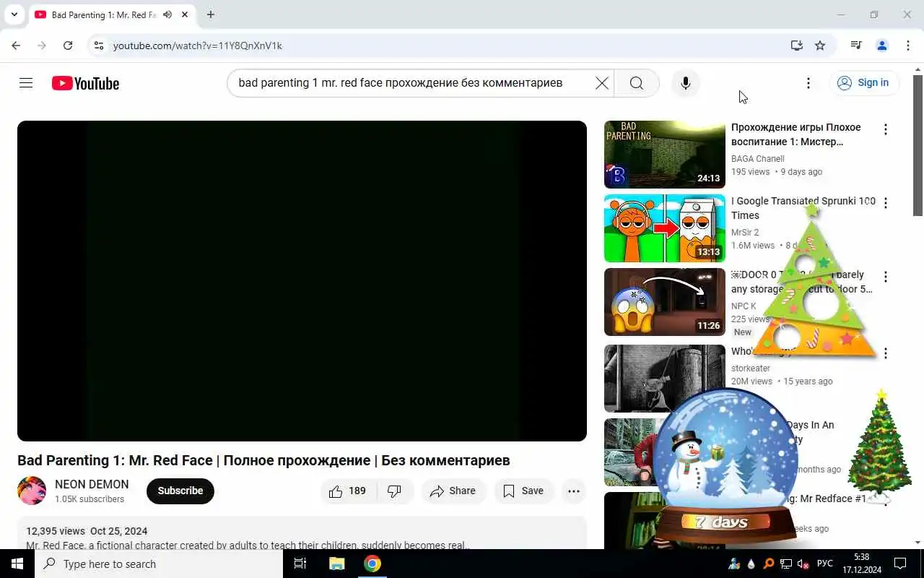
Task: Go to YouTube home via logo
Action: coord(85,83)
